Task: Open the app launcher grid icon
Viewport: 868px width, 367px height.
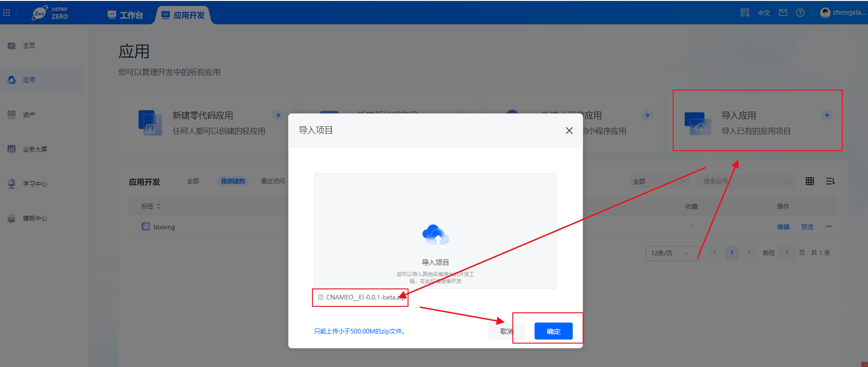Action: [6, 13]
